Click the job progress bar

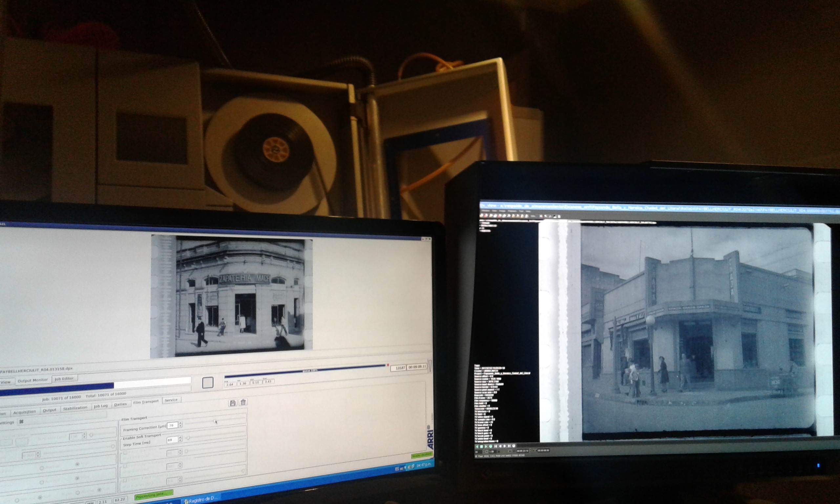(95, 387)
